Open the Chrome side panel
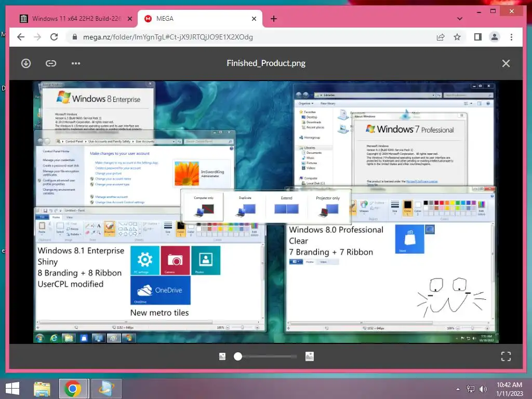The height and width of the screenshot is (399, 532). [x=478, y=37]
